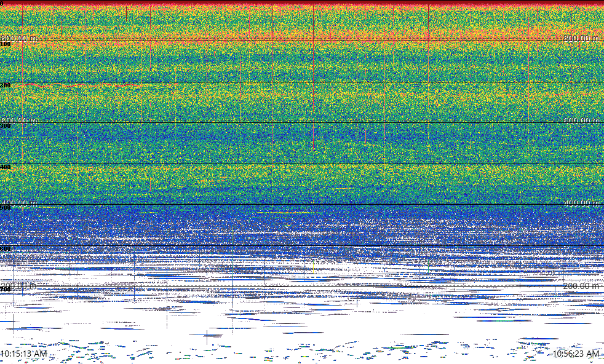
Task: Select the bold 400 depth scale label
Action: (x=6, y=167)
